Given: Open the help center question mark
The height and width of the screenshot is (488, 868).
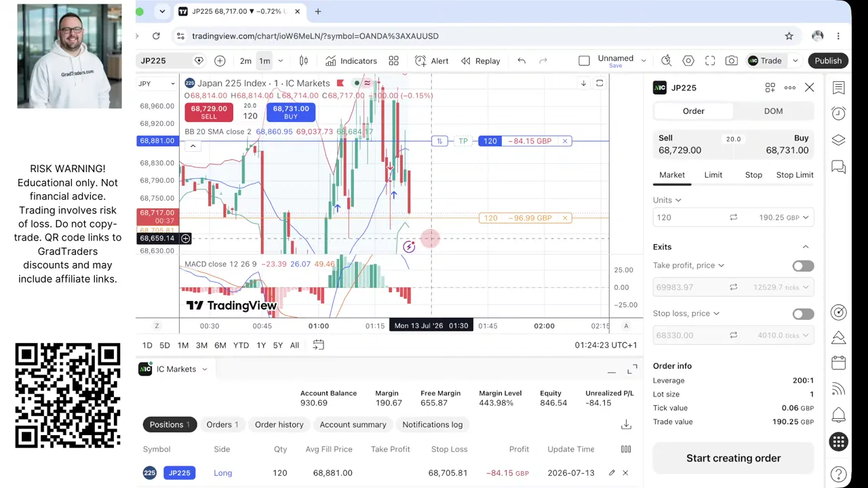Looking at the screenshot, I should pos(839,474).
